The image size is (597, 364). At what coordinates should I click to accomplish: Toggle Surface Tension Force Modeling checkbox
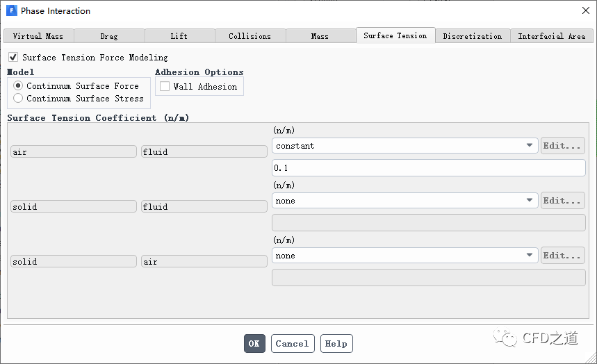pyautogui.click(x=13, y=57)
